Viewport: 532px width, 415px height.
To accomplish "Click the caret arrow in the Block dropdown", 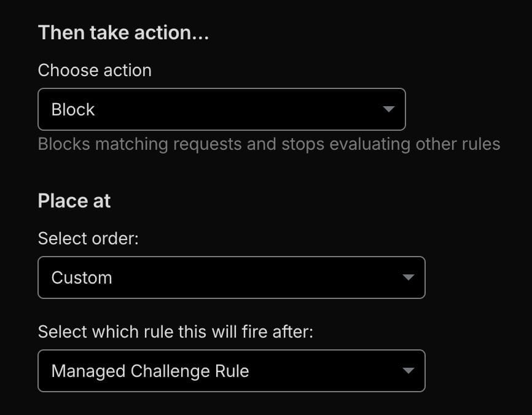I will (388, 109).
